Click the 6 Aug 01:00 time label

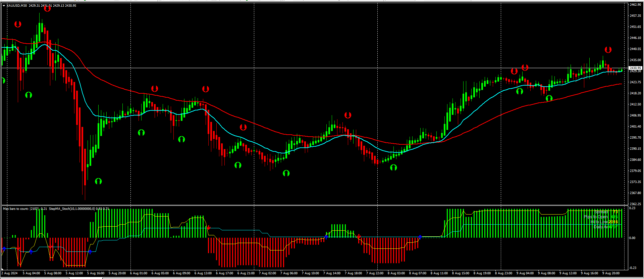pyautogui.click(x=139, y=273)
